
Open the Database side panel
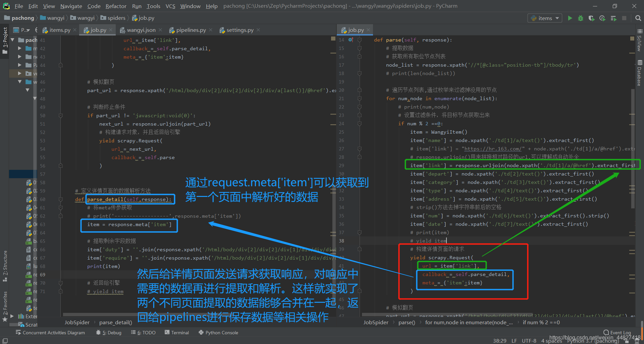pyautogui.click(x=640, y=73)
